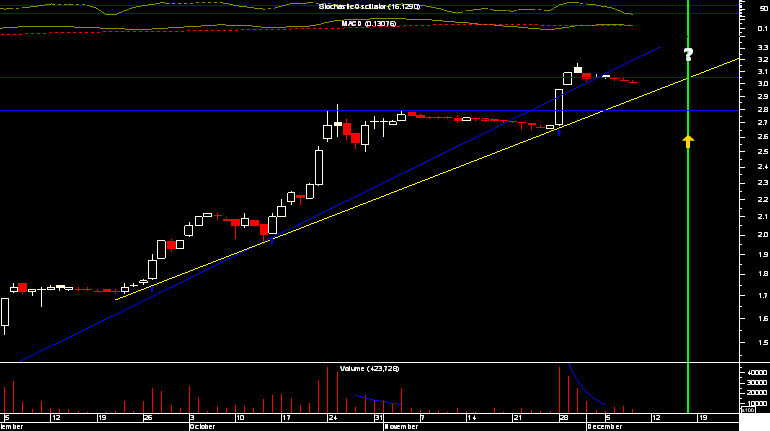The height and width of the screenshot is (431, 770).
Task: Click the 1.5 price axis value
Action: click(x=763, y=343)
